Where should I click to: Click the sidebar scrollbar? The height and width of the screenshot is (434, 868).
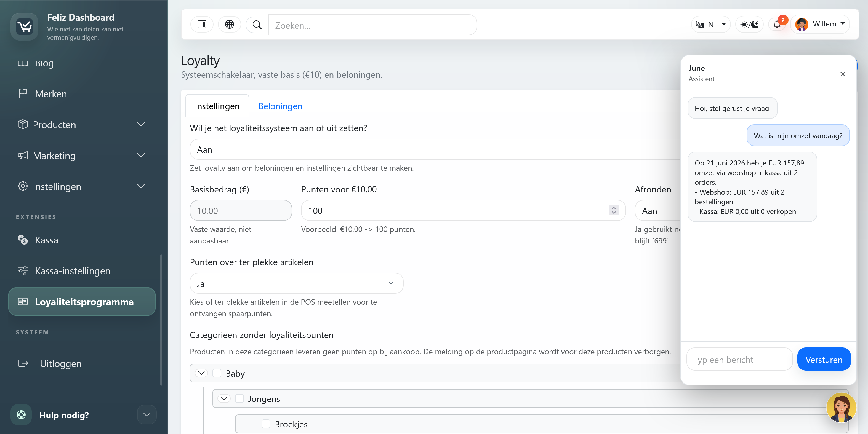coord(161,320)
